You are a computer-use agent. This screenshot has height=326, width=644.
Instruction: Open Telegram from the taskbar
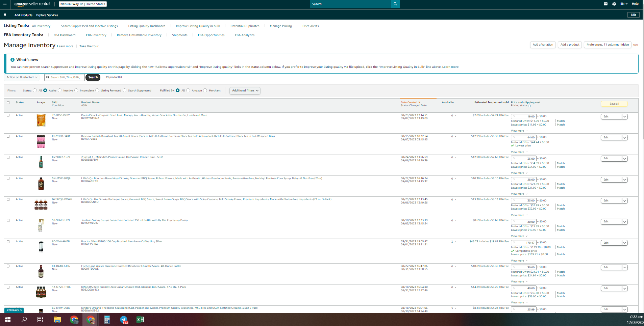[x=124, y=319]
